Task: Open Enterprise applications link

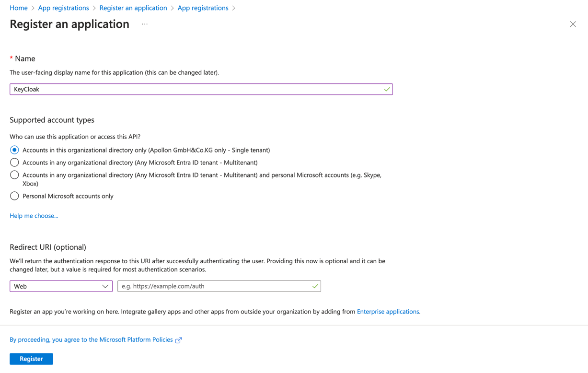Action: pyautogui.click(x=388, y=312)
